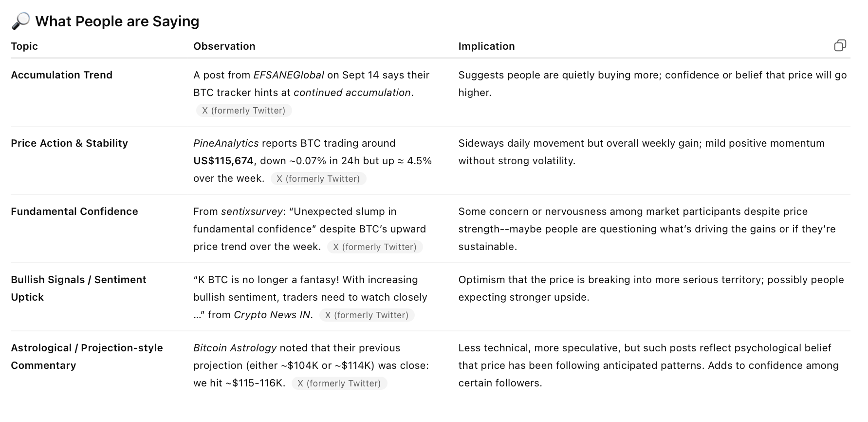Click the Implication column header
The width and height of the screenshot is (868, 422).
point(486,46)
